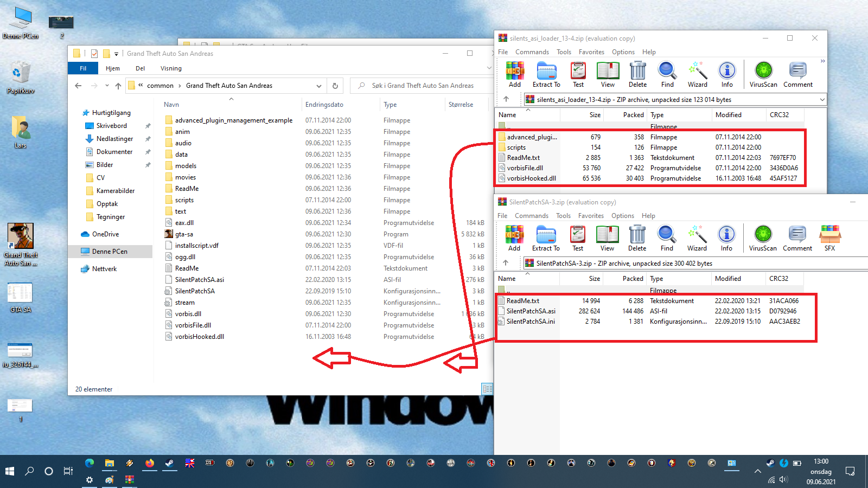Screen dimensions: 868x488
Task: Open the Commands menu in the silents_asi_loader WinRAR window
Action: pyautogui.click(x=532, y=52)
